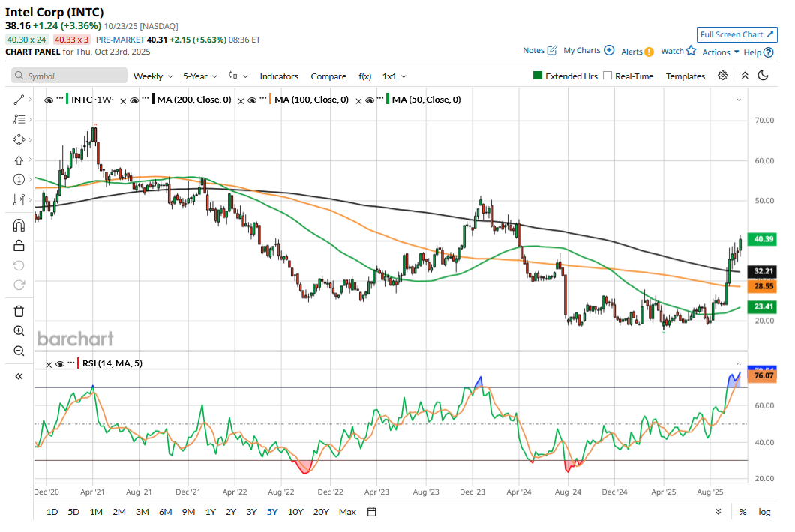Screen dimensions: 795x532
Task: Delete drawings with the trash icon
Action: click(x=19, y=311)
